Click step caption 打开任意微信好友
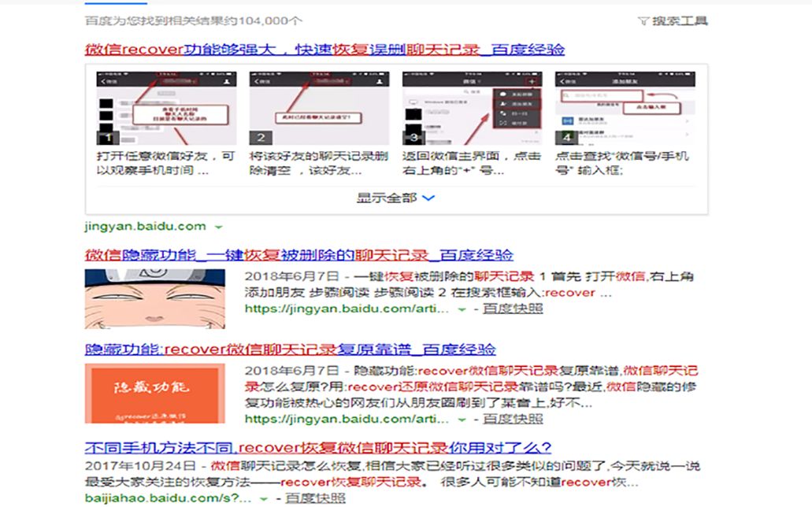 pos(165,163)
